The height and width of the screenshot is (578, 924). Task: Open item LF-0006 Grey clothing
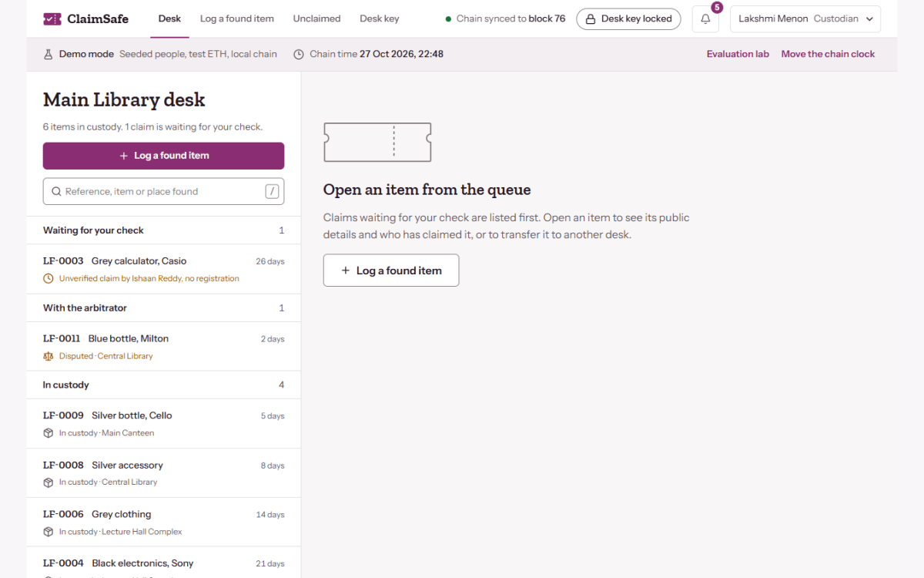click(x=163, y=523)
